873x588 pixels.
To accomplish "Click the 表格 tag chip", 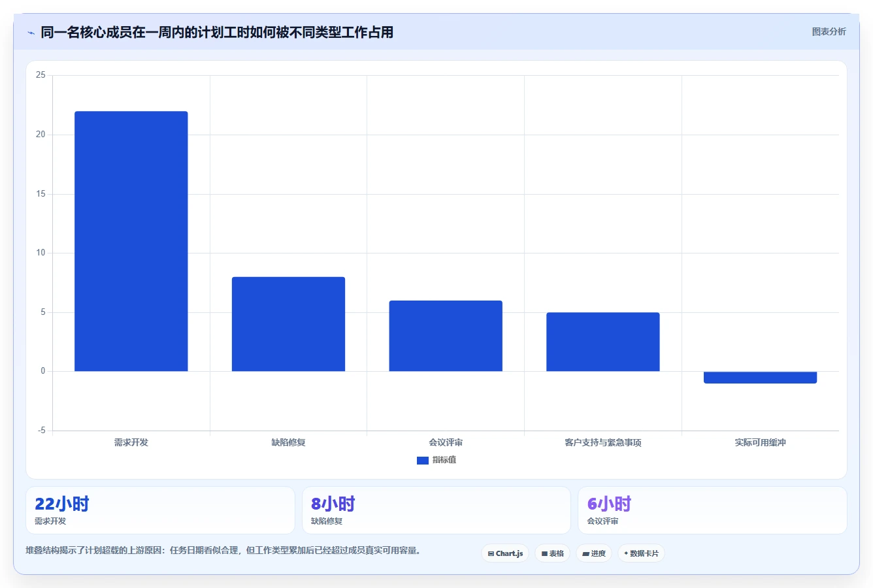I will (x=552, y=553).
